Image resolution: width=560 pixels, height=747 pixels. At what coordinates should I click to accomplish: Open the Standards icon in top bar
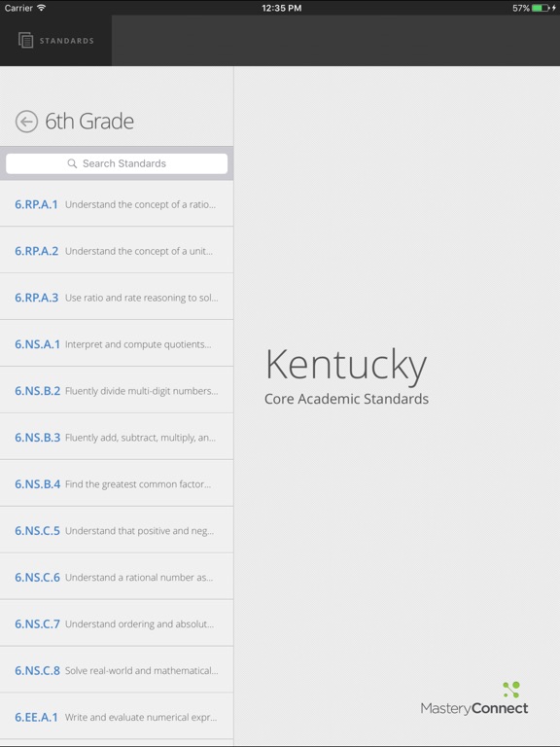tap(25, 41)
